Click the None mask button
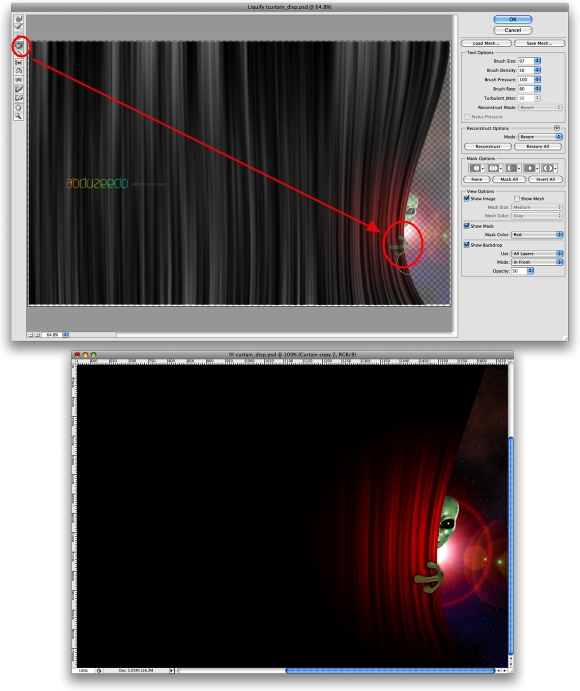Image resolution: width=580 pixels, height=691 pixels. (476, 179)
